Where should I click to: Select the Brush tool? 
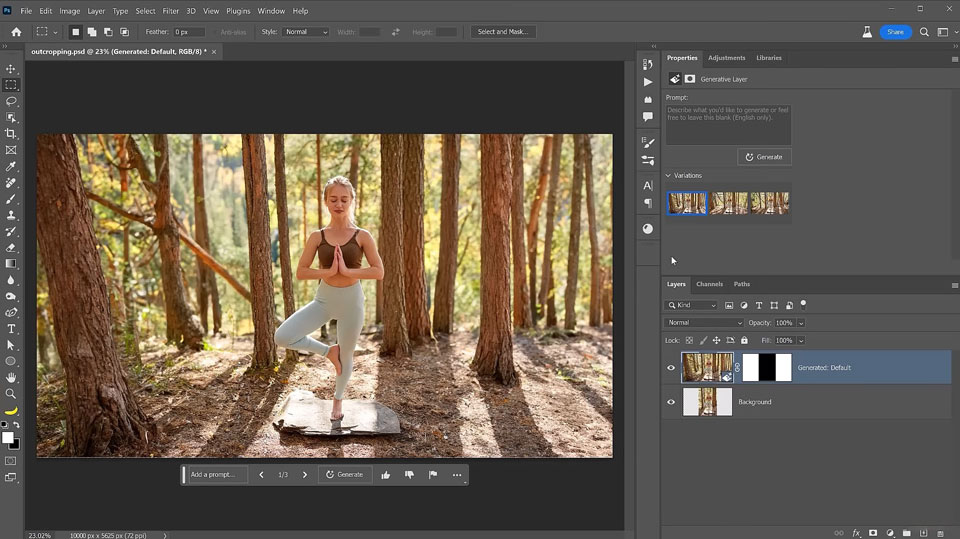click(x=10, y=199)
